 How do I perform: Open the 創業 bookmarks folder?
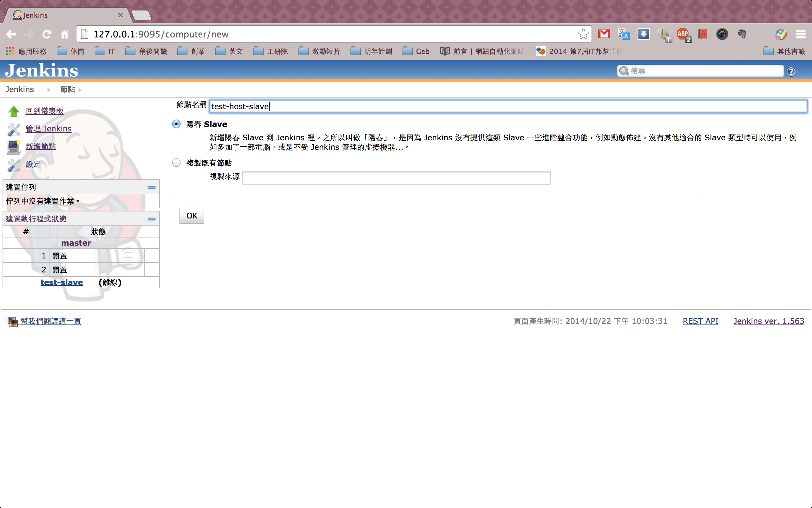pos(191,51)
